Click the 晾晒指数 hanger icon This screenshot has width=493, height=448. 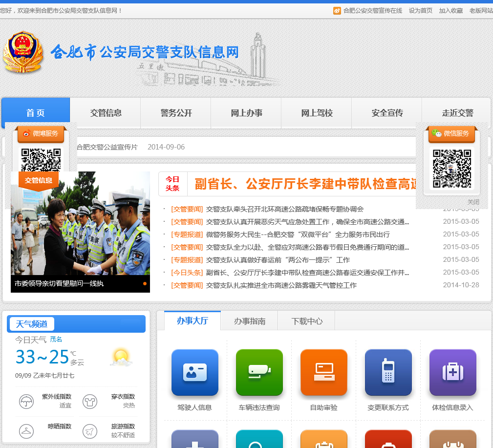tap(26, 431)
